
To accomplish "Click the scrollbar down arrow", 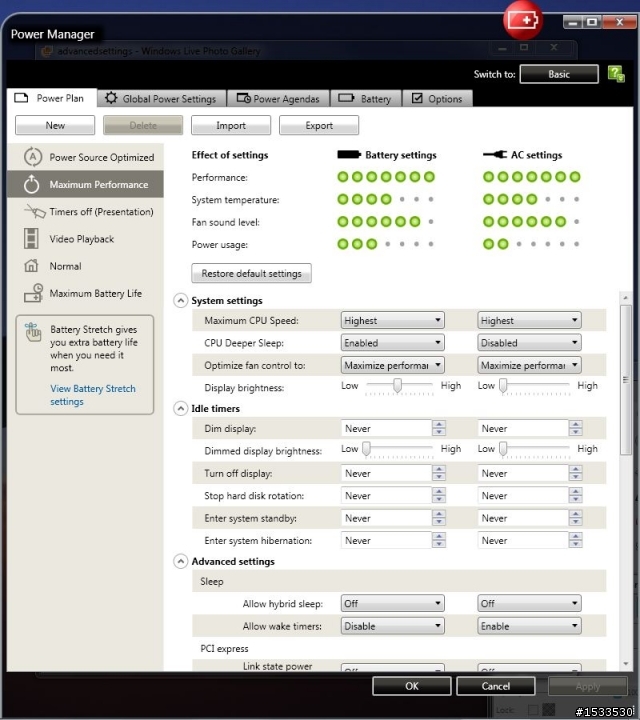I will click(x=625, y=664).
